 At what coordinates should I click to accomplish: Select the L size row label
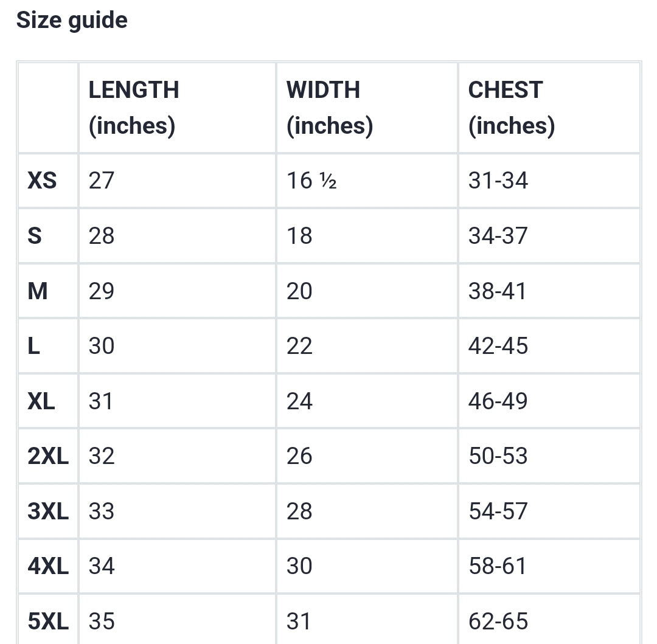[x=34, y=346]
